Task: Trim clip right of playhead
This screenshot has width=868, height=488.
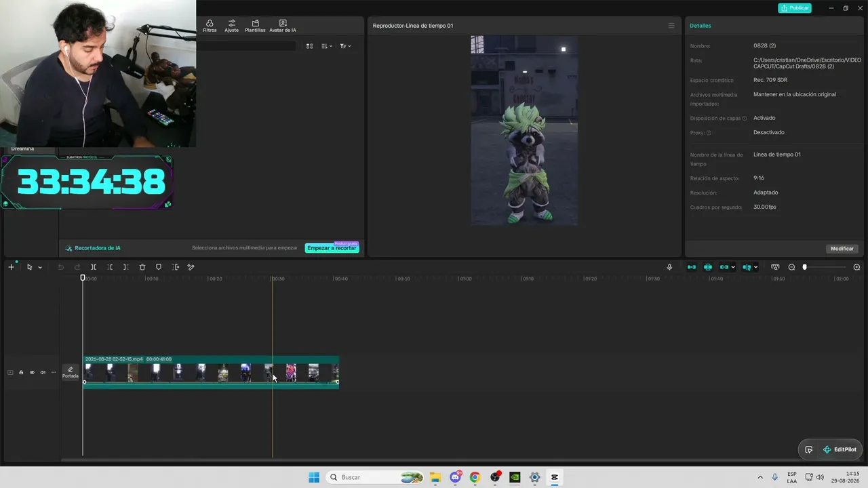Action: [126, 267]
